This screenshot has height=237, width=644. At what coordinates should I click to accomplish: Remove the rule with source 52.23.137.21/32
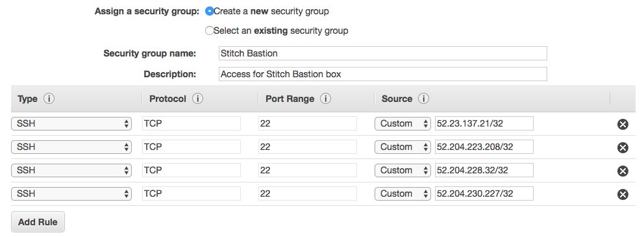[x=623, y=124]
